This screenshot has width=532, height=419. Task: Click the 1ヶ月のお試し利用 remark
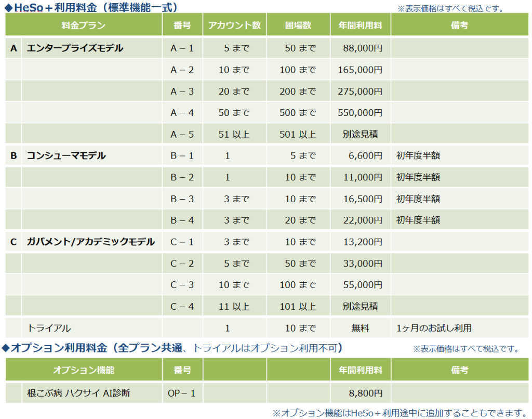[434, 328]
